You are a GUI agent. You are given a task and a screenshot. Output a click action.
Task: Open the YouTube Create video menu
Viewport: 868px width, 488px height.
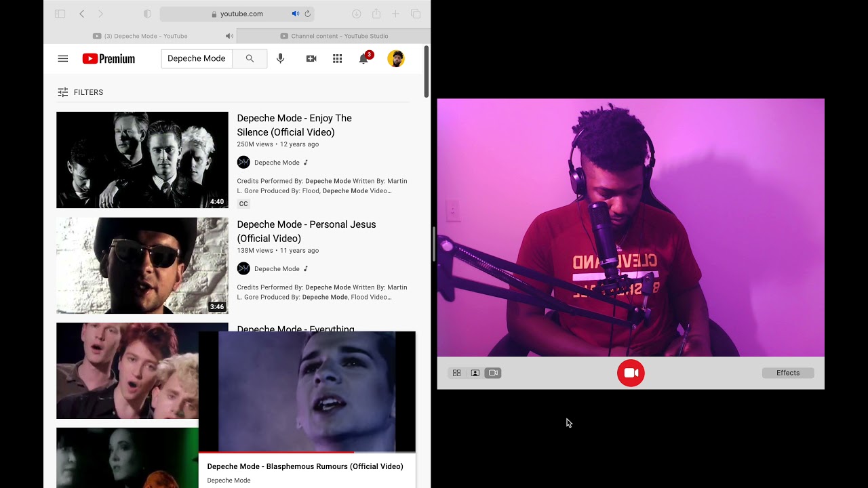pos(311,59)
